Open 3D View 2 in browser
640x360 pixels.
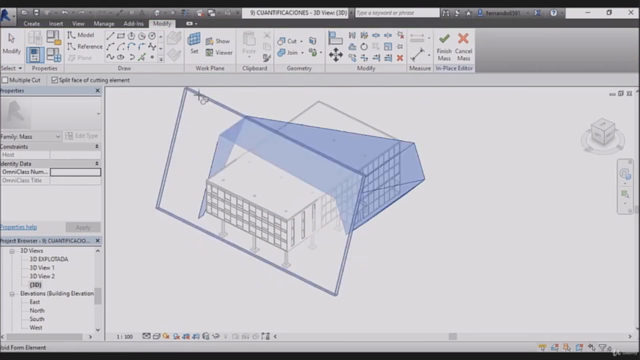(x=42, y=276)
